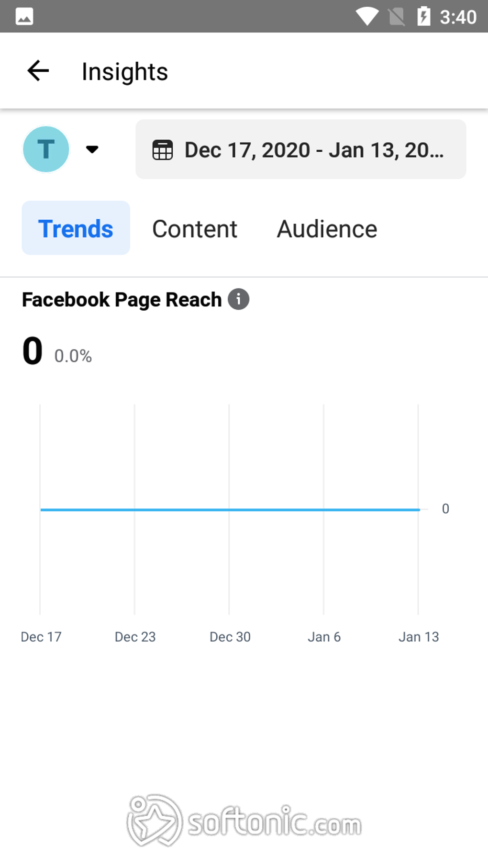Tap the clock showing 3:40
488x868 pixels.
click(x=458, y=17)
